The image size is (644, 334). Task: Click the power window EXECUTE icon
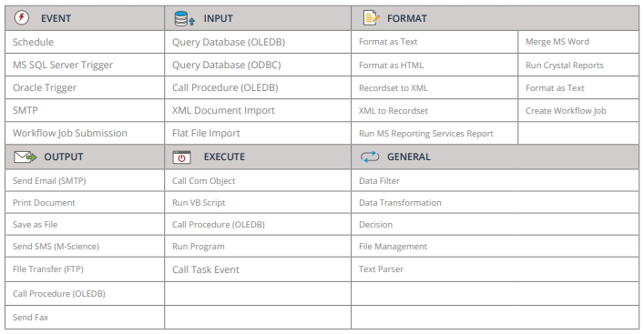point(181,157)
